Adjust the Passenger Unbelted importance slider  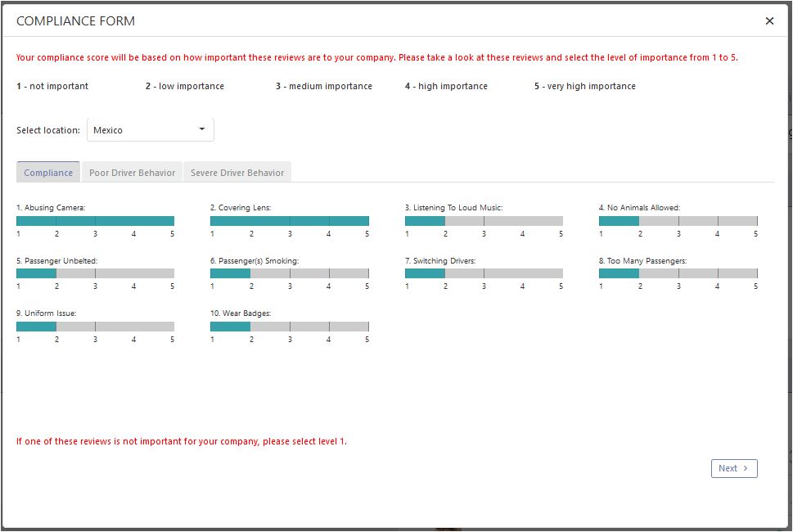click(95, 273)
